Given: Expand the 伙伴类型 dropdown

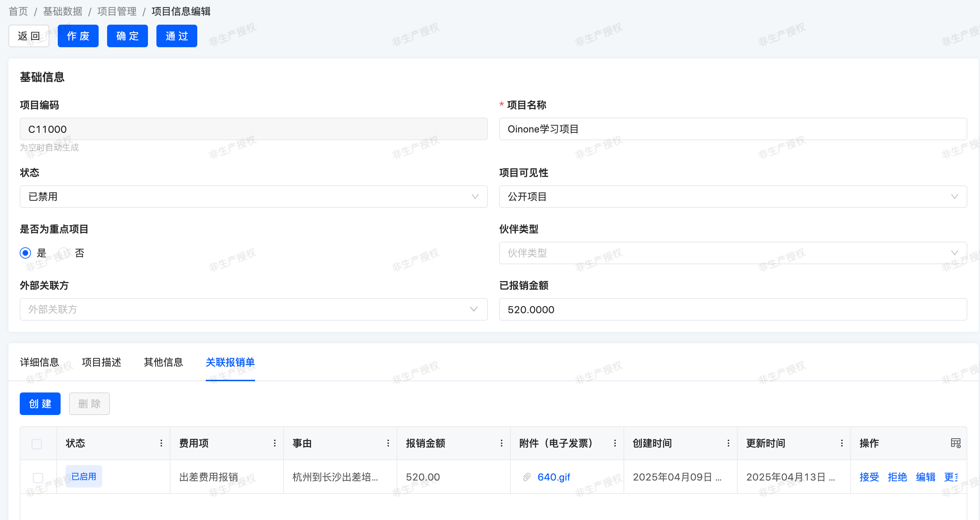Looking at the screenshot, I should (733, 253).
